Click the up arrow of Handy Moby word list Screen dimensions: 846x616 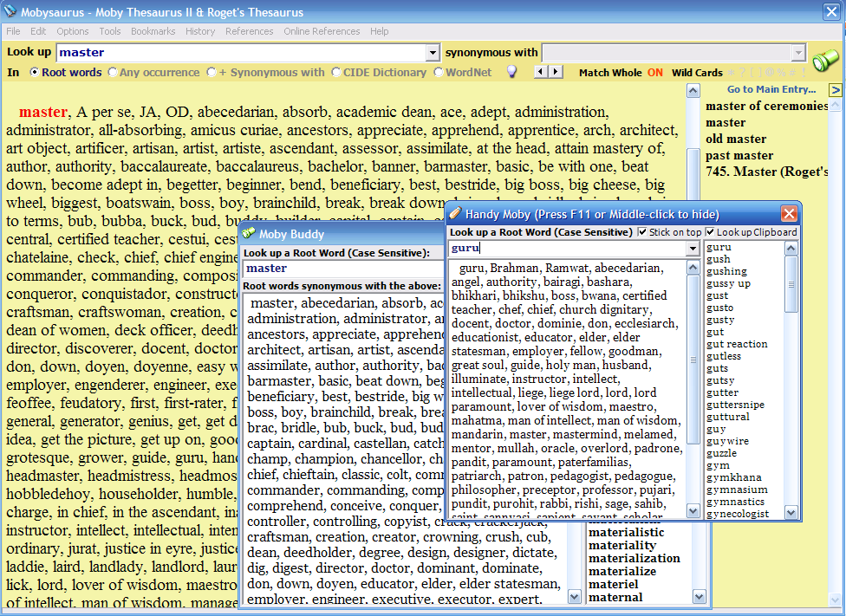click(791, 248)
